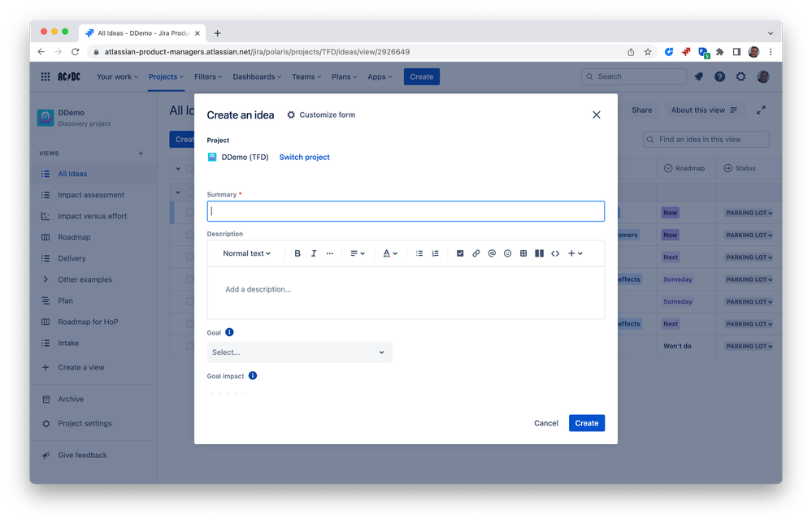The height and width of the screenshot is (523, 812).
Task: Open notifications bell icon
Action: [698, 76]
